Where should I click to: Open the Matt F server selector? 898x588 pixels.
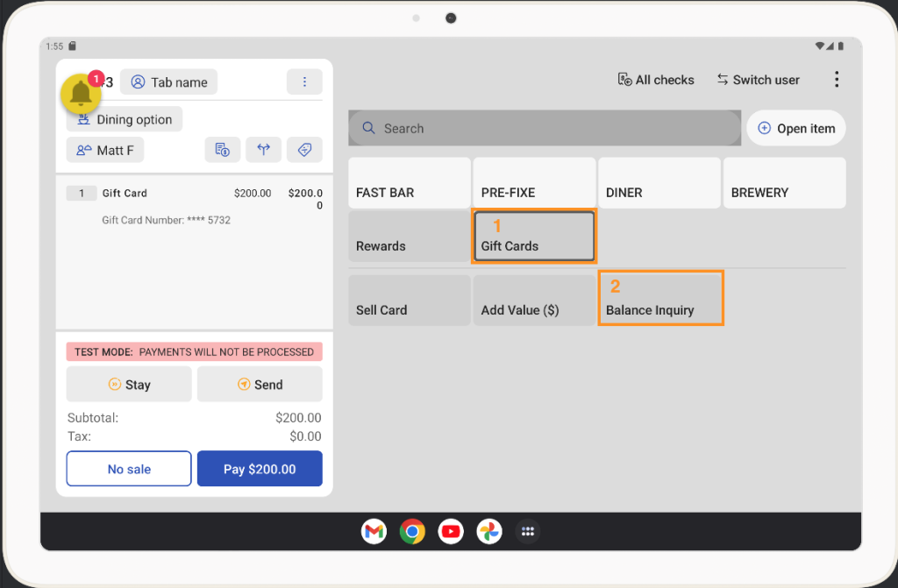coord(105,150)
